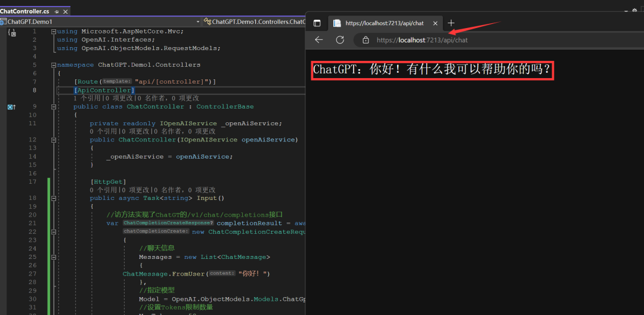Open the '0 个引用' CodeLens above the constructor
The width and height of the screenshot is (644, 315).
(104, 131)
